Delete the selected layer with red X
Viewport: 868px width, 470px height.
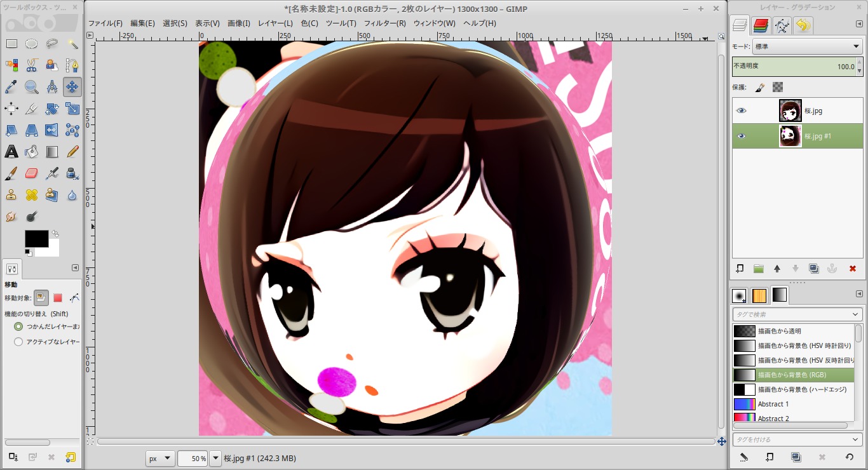click(x=853, y=269)
